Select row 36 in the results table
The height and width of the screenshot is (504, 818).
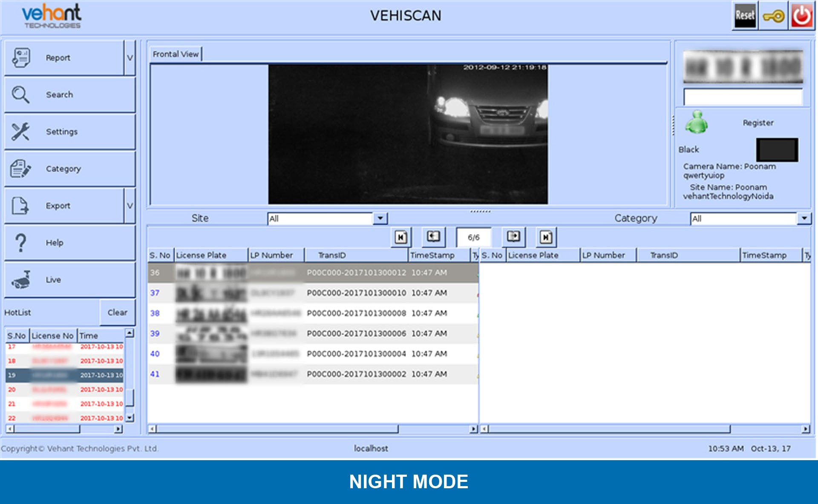pyautogui.click(x=313, y=273)
